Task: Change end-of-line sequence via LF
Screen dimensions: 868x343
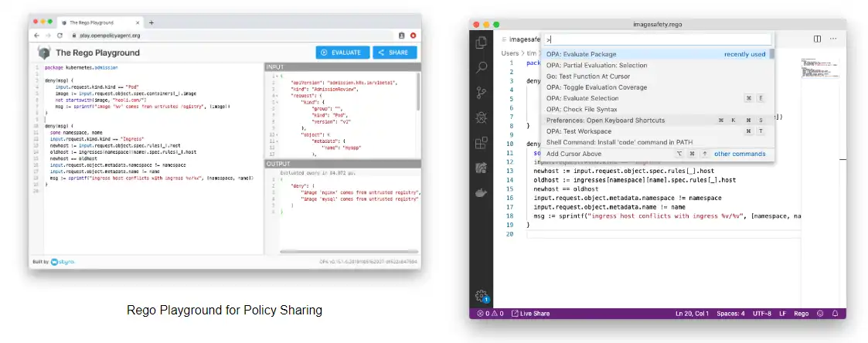Action: (x=783, y=314)
